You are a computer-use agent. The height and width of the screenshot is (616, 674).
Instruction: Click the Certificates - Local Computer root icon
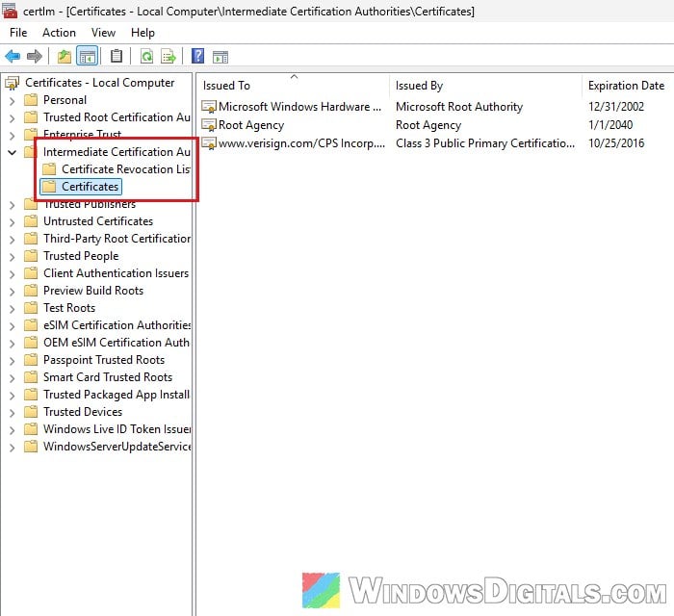[x=12, y=83]
